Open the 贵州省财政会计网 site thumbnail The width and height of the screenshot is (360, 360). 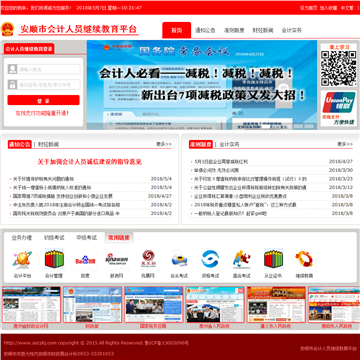click(31, 304)
